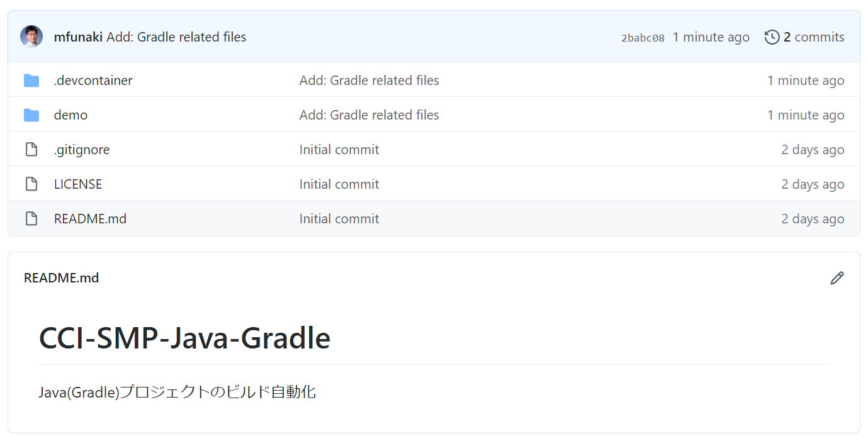This screenshot has width=868, height=446.
Task: Click the file icon beside LICENSE
Action: click(x=31, y=184)
